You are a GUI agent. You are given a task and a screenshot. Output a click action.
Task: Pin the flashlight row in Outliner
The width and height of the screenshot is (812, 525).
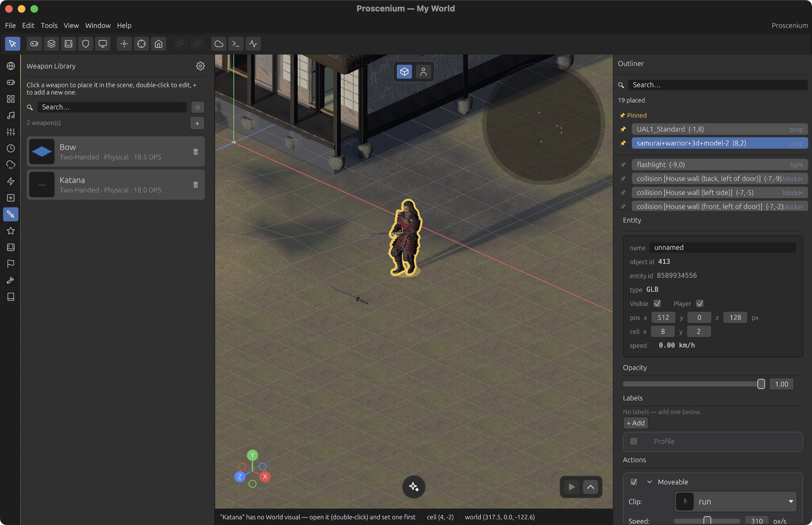point(623,165)
